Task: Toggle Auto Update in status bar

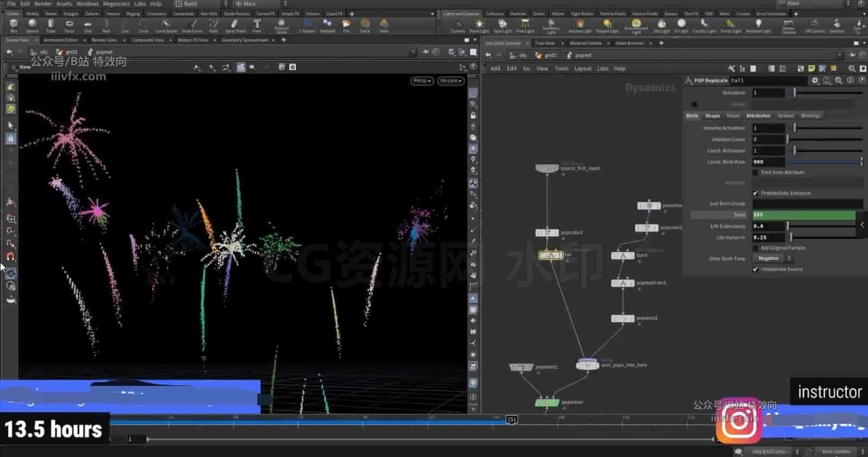Action: coord(836,452)
